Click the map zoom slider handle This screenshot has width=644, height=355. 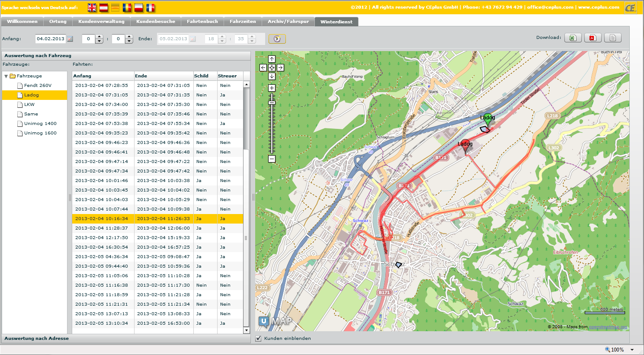point(272,102)
